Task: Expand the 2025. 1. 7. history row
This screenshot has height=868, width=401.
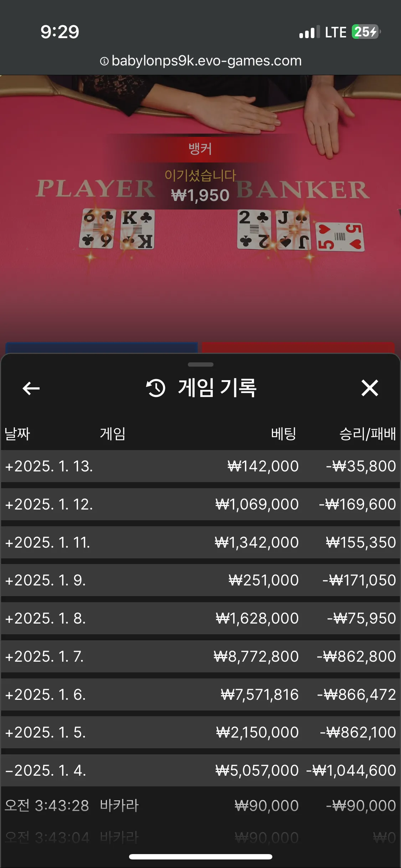Action: tap(200, 656)
